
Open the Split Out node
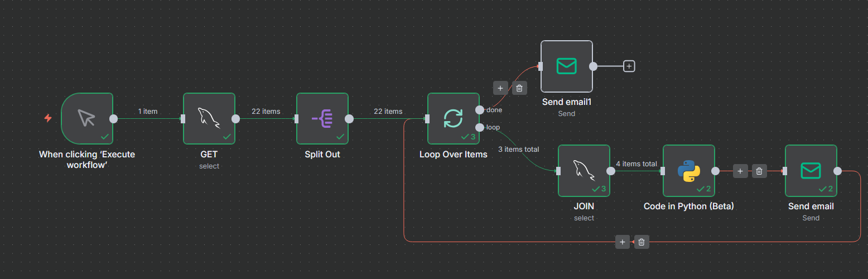(322, 118)
